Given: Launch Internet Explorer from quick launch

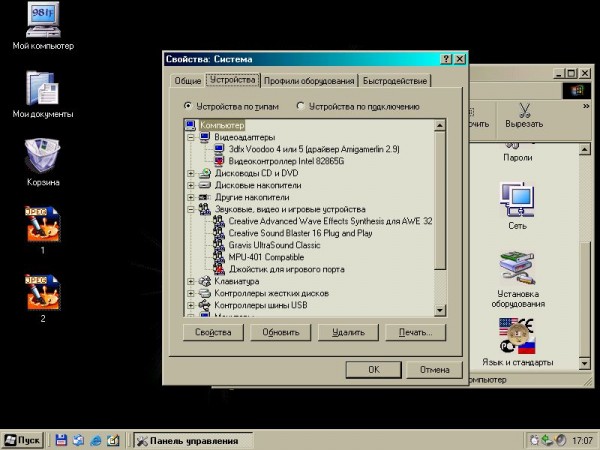Looking at the screenshot, I should pos(96,440).
